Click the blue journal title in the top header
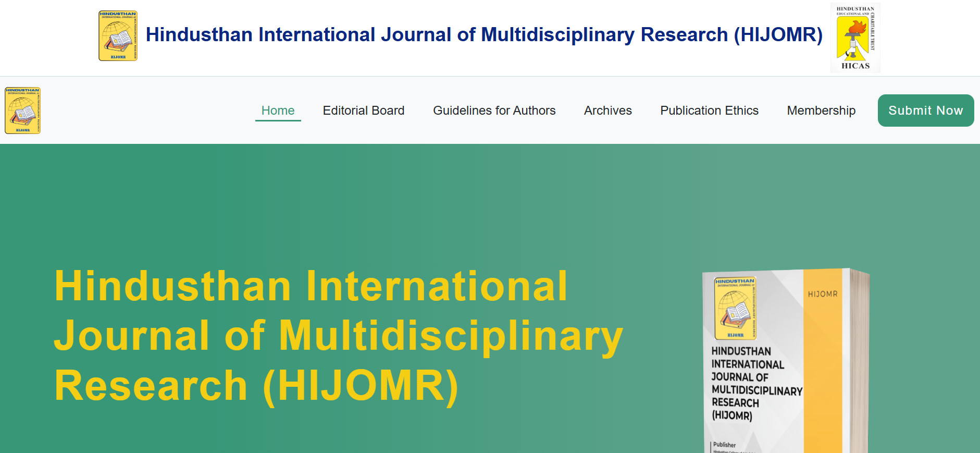The height and width of the screenshot is (453, 980). pyautogui.click(x=483, y=35)
